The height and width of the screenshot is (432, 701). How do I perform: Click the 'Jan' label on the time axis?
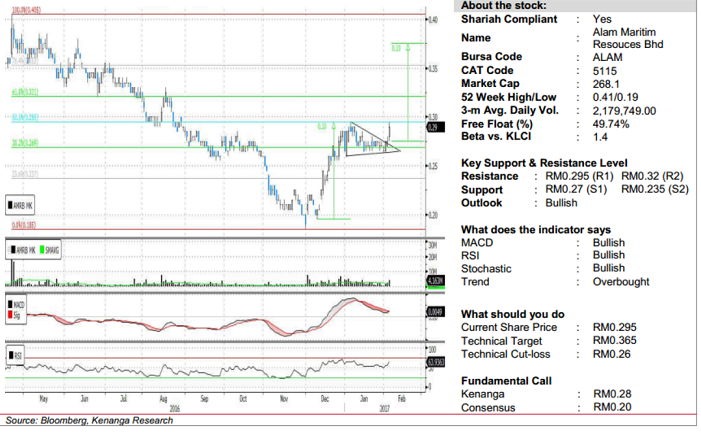coord(364,398)
